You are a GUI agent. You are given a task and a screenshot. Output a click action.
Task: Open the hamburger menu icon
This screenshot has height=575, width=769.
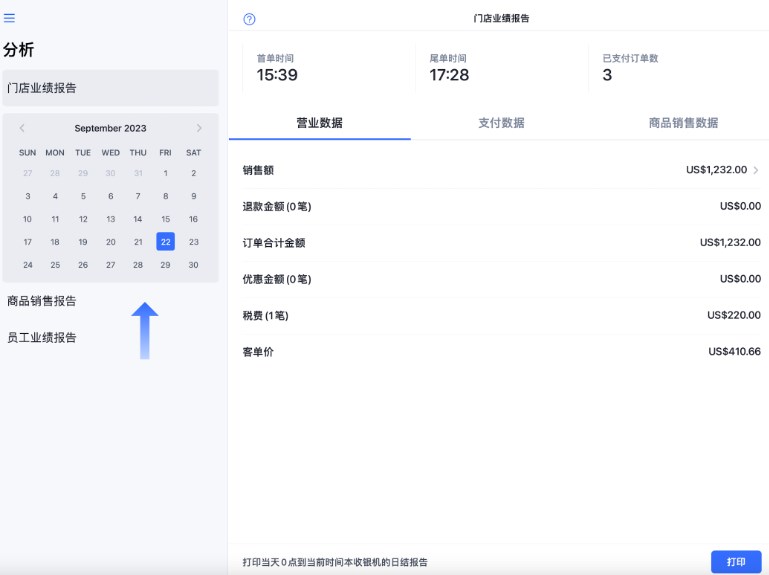pyautogui.click(x=10, y=18)
